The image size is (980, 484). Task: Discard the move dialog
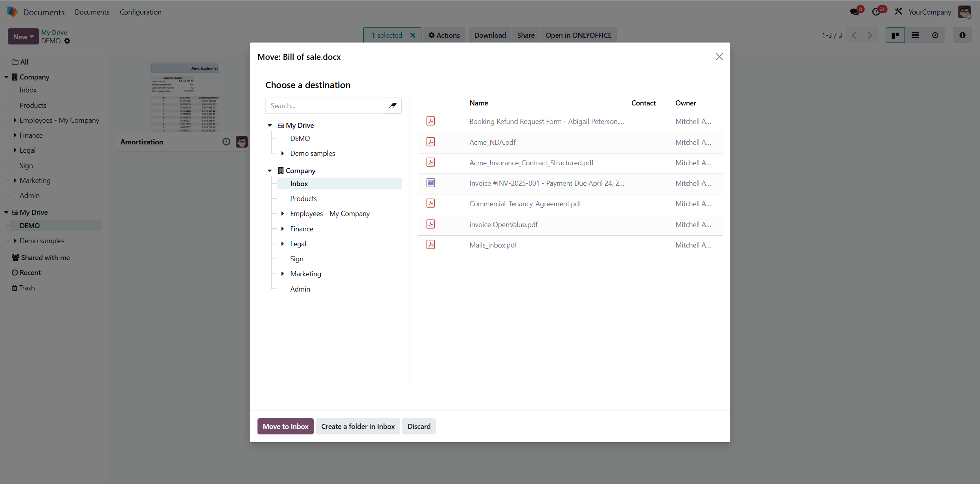pyautogui.click(x=419, y=426)
